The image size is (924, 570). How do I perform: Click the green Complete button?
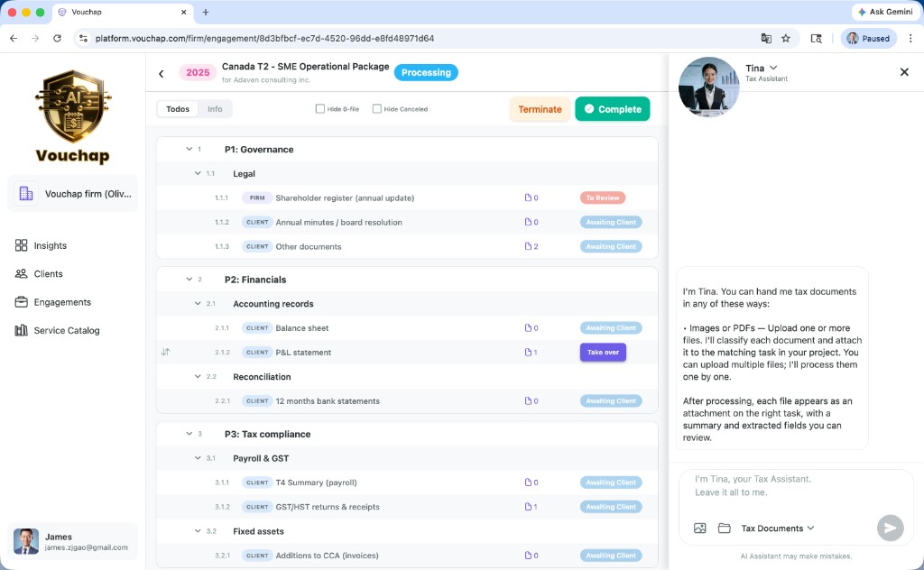(613, 109)
